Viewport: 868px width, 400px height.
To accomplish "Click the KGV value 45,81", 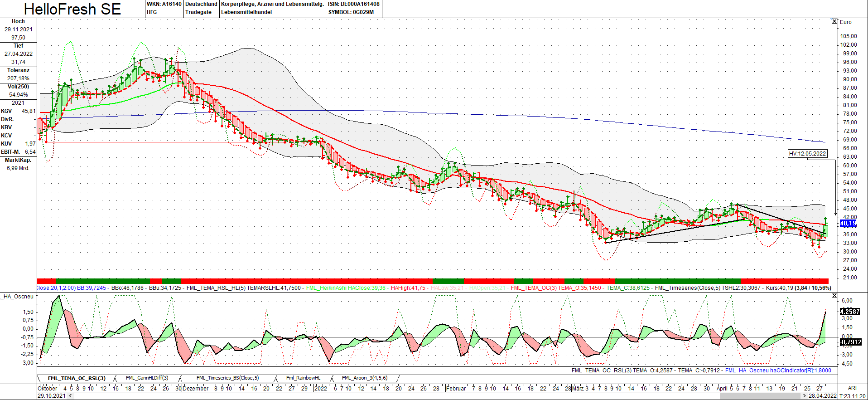I will pyautogui.click(x=29, y=111).
